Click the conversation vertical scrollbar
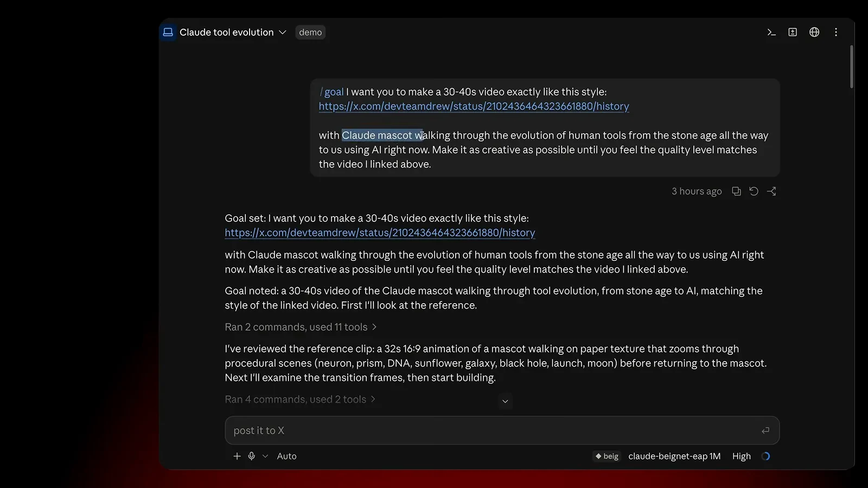This screenshot has width=868, height=488. 852,67
